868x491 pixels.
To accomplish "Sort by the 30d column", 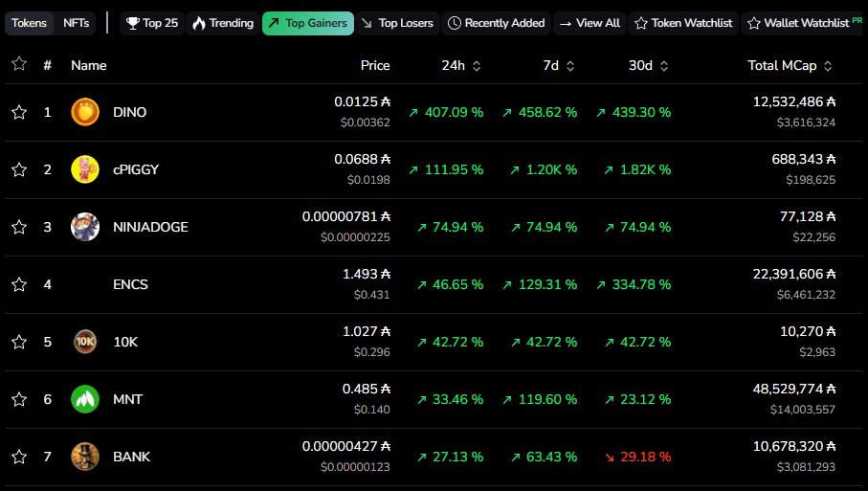I will click(649, 66).
